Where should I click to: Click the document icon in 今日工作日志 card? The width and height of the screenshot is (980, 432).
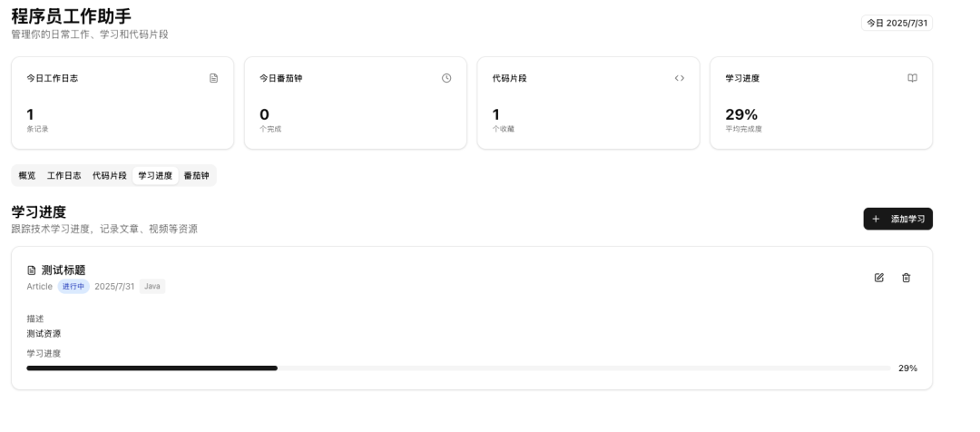pos(214,78)
